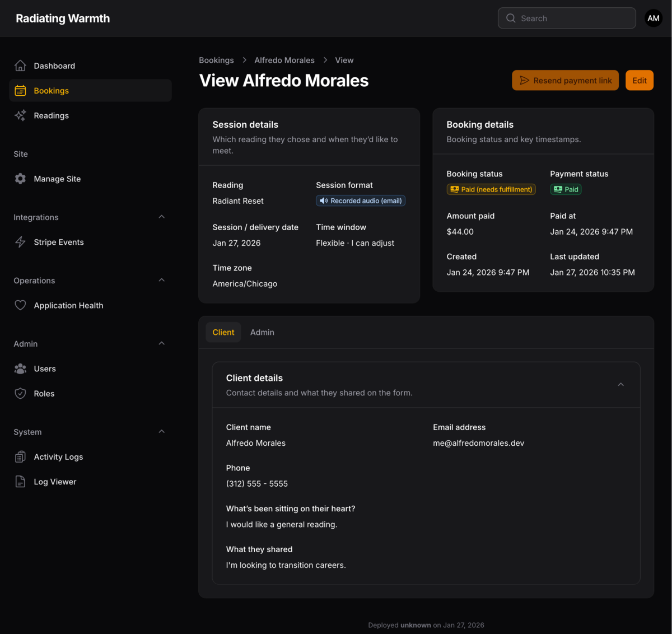
Task: Click the Roles shield icon
Action: pyautogui.click(x=20, y=393)
